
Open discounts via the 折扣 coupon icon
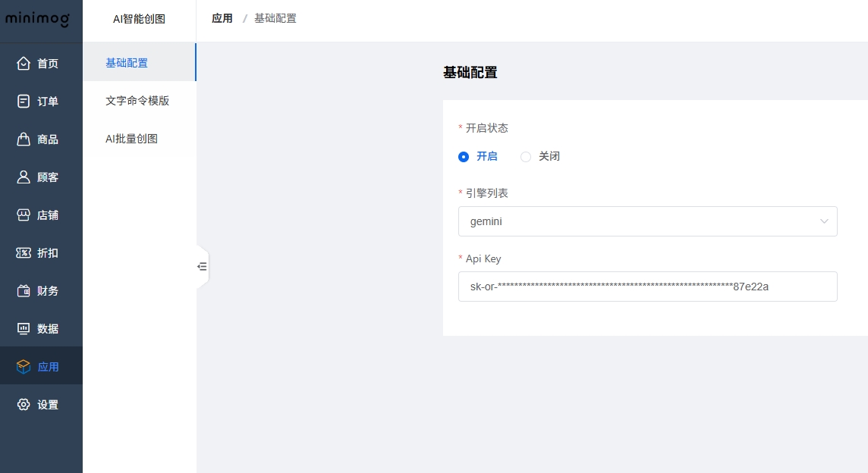[x=24, y=253]
